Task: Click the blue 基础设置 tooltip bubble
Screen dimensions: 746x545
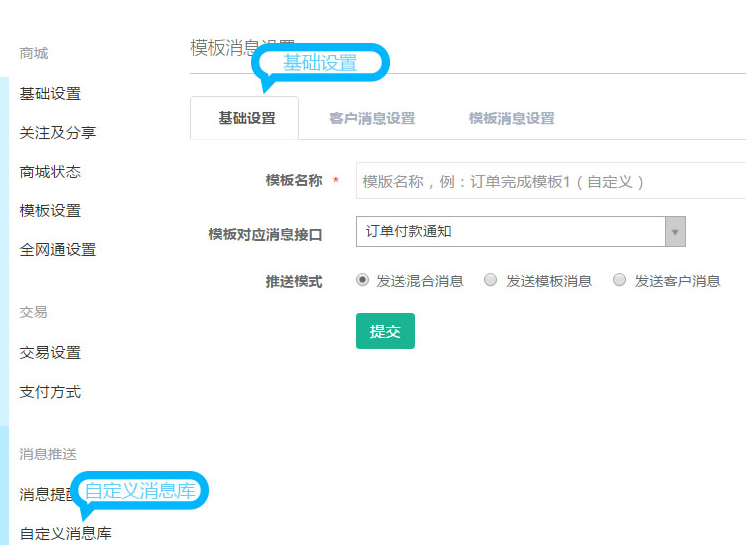Action: coord(320,63)
